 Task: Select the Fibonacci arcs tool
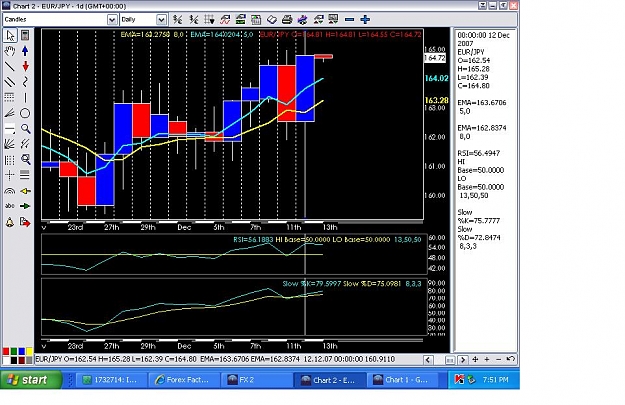click(x=10, y=191)
